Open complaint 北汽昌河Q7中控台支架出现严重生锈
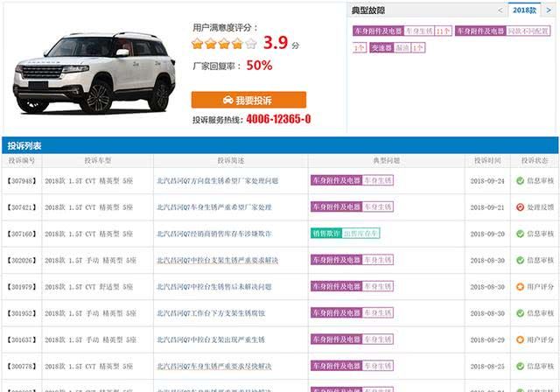This screenshot has width=560, height=392. [211, 339]
